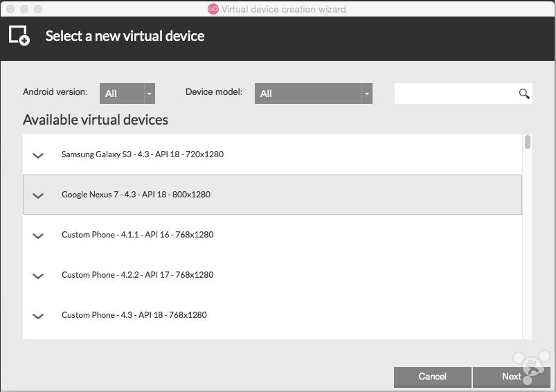556x392 pixels.
Task: Select Custom Phone - 4.3 - API 18 row
Action: [x=272, y=314]
